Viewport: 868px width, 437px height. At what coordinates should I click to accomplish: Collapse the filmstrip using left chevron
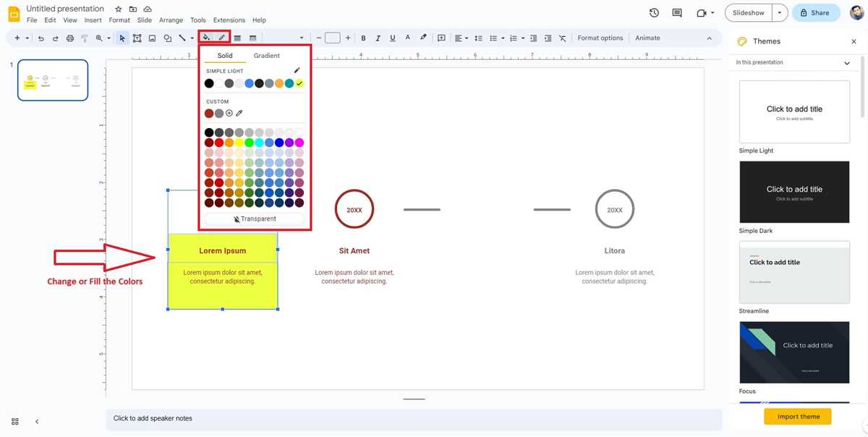pyautogui.click(x=37, y=421)
